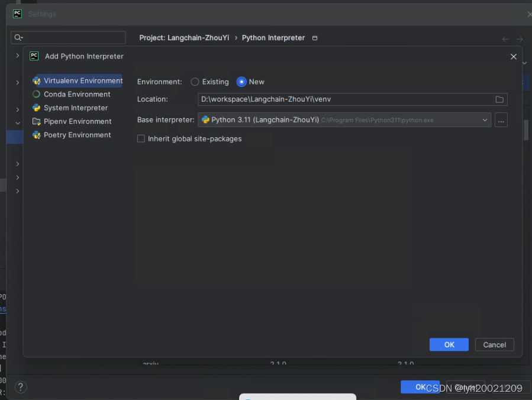The width and height of the screenshot is (532, 400).
Task: Browse for location using folder icon
Action: 499,99
